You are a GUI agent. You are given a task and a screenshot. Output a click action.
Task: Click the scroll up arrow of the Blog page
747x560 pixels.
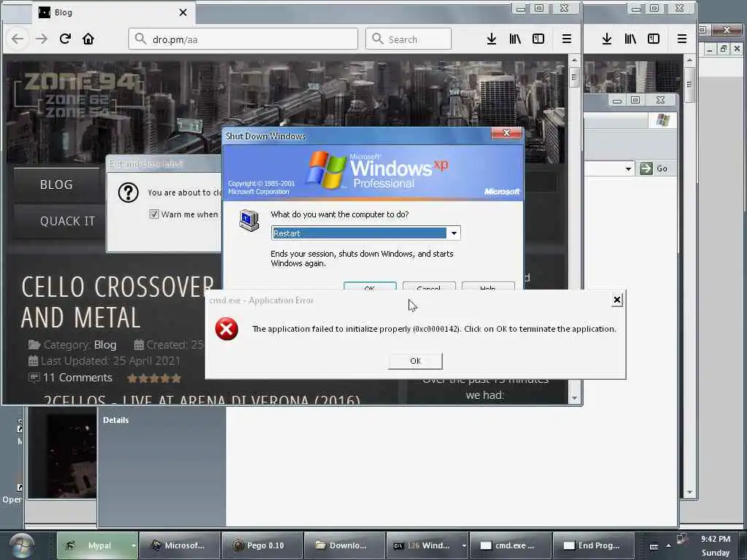[x=574, y=61]
